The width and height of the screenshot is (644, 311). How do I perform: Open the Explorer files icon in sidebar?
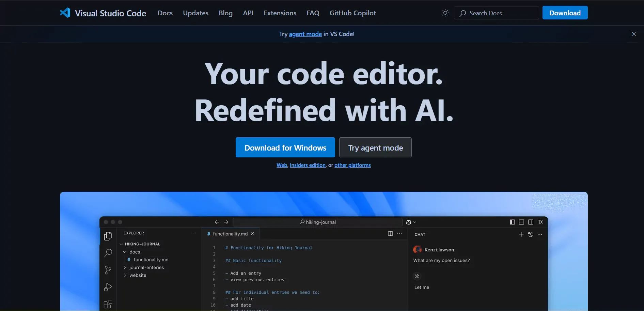tap(108, 236)
